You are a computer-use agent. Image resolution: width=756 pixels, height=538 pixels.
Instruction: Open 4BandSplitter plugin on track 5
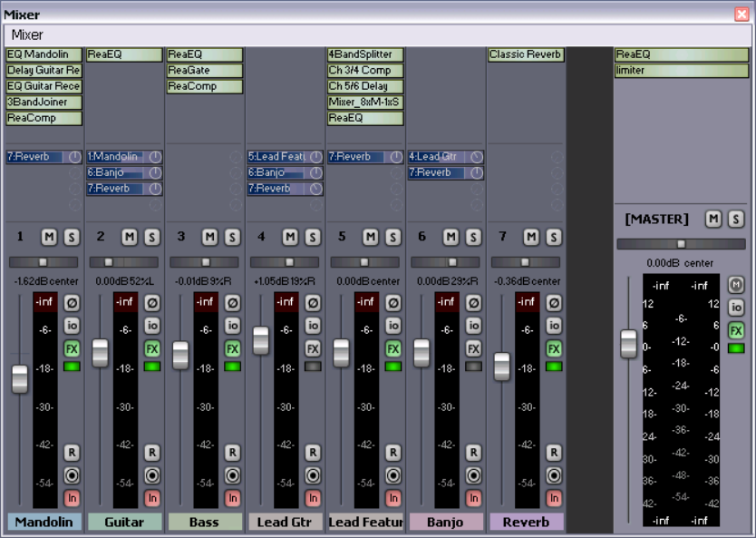(365, 54)
